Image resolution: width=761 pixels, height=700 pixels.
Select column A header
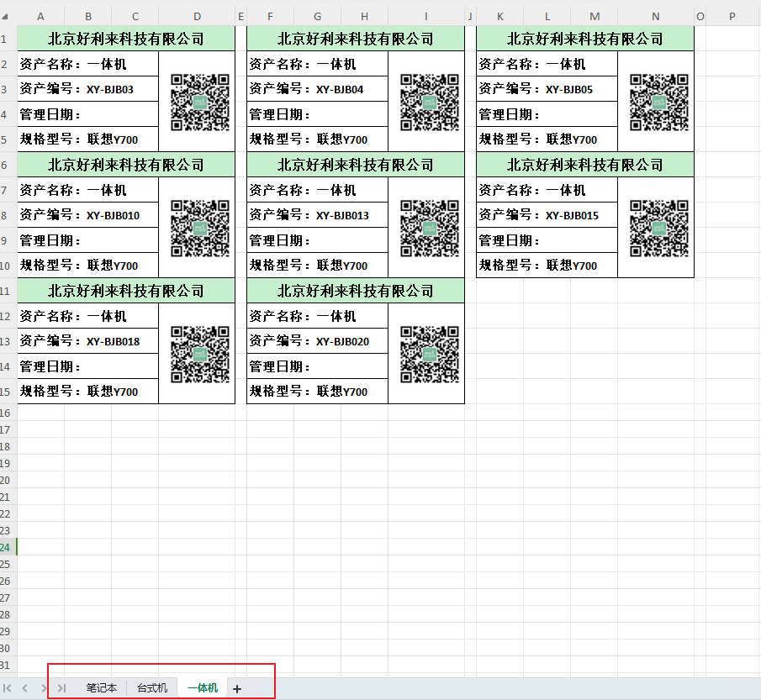pos(40,17)
